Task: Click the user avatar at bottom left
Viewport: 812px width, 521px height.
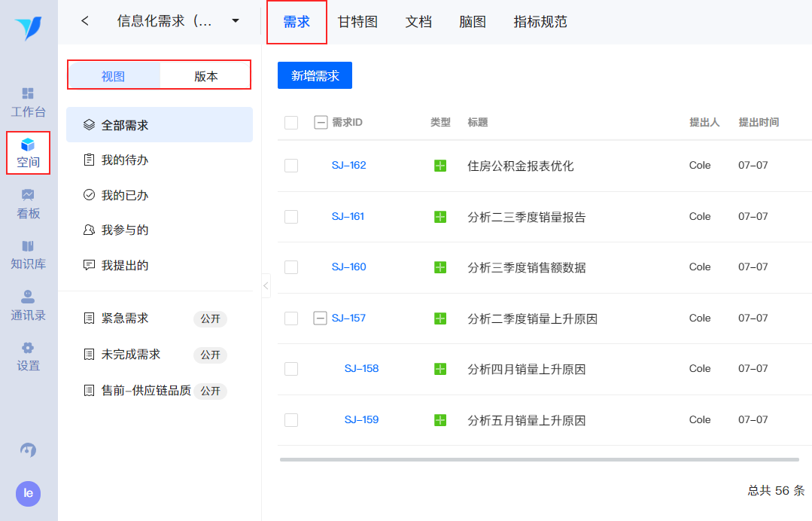Action: point(29,493)
